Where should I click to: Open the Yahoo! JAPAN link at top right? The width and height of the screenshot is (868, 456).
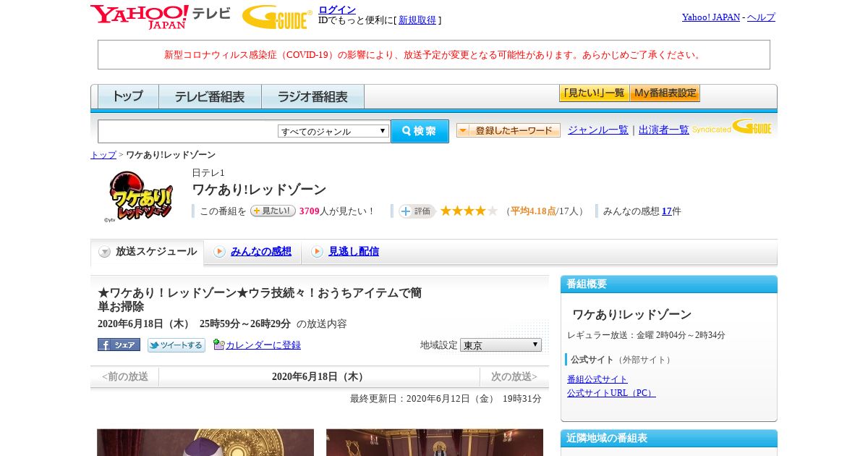coord(711,17)
